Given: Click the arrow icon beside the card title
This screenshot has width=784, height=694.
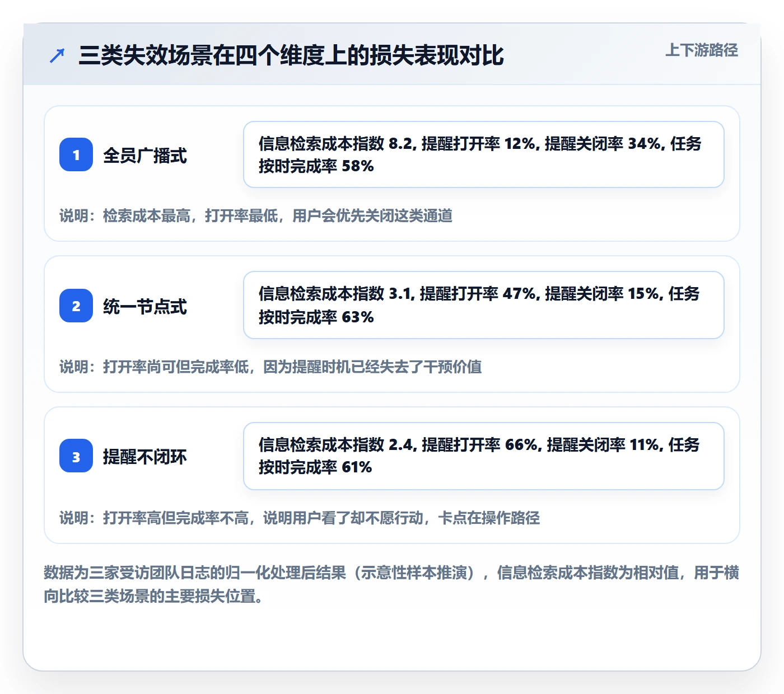Looking at the screenshot, I should coord(57,55).
